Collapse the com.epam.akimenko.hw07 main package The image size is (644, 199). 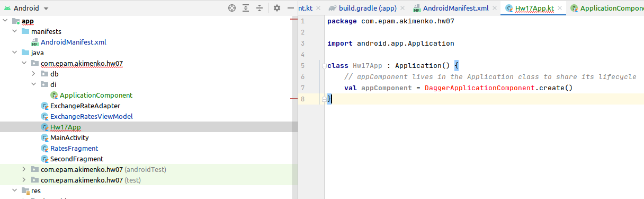[x=24, y=63]
